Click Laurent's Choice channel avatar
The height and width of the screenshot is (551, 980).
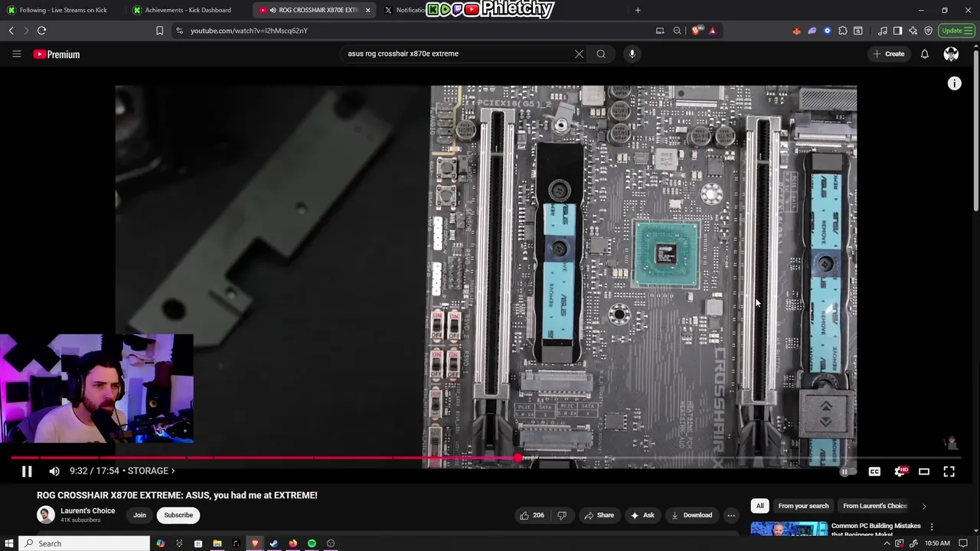point(46,515)
